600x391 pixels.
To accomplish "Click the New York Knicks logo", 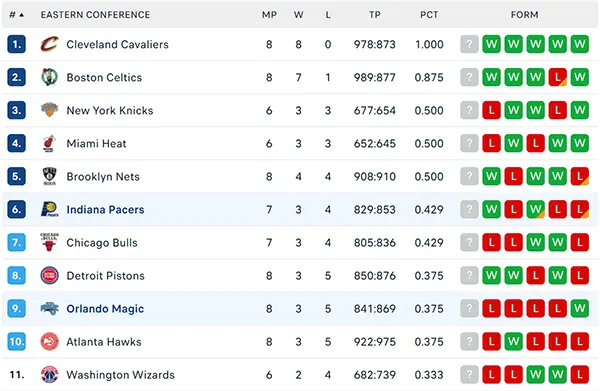I will [x=49, y=110].
